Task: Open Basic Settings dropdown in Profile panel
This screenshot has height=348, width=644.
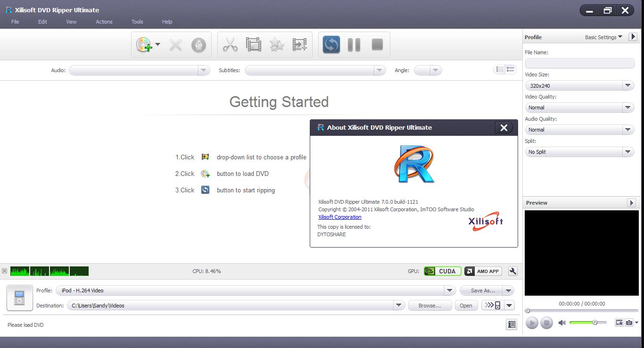Action: [x=603, y=37]
